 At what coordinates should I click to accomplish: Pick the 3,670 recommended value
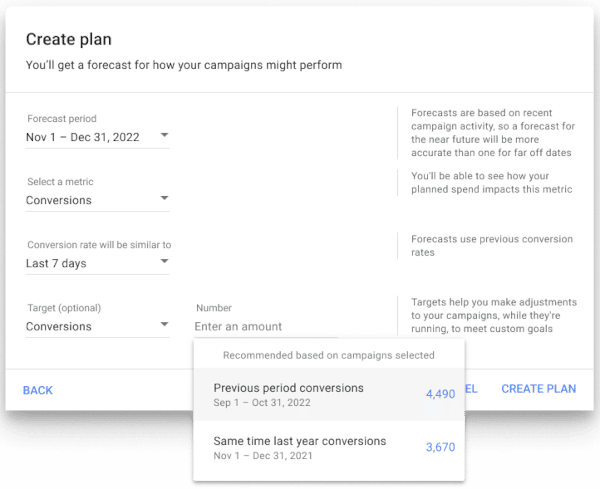click(x=440, y=447)
